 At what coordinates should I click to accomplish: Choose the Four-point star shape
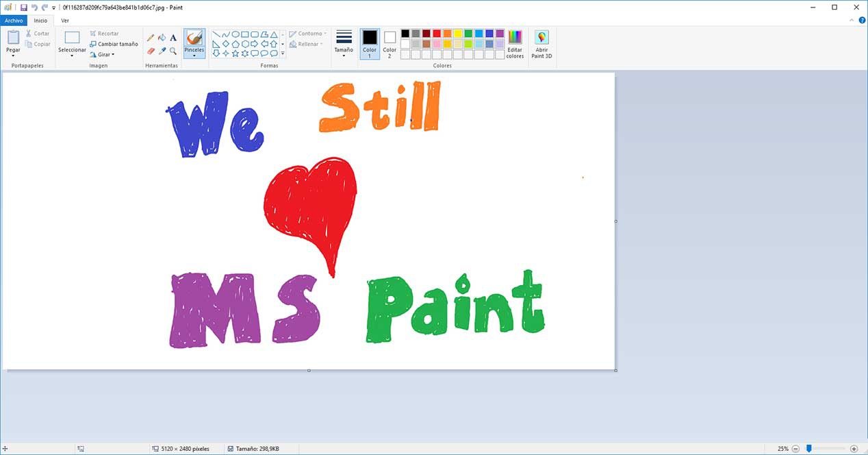[x=226, y=53]
